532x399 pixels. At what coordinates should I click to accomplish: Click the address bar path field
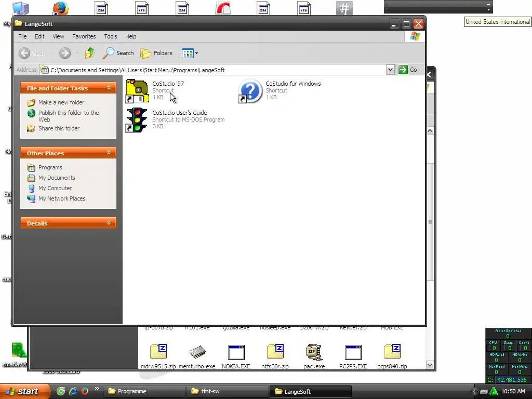coord(212,70)
